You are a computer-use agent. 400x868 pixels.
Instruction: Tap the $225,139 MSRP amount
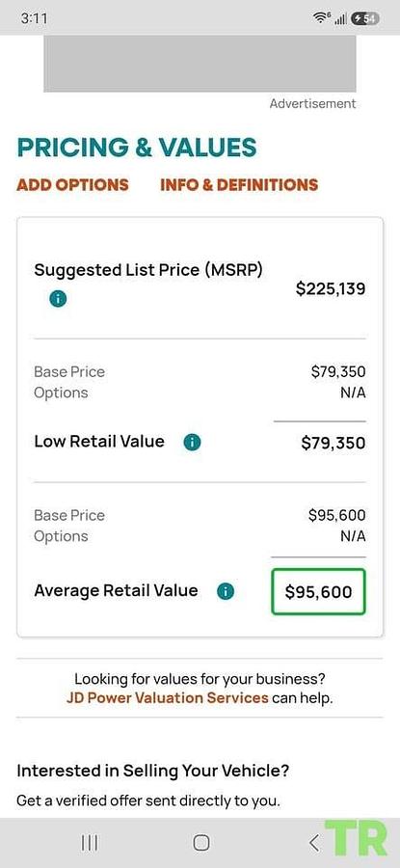tap(331, 289)
